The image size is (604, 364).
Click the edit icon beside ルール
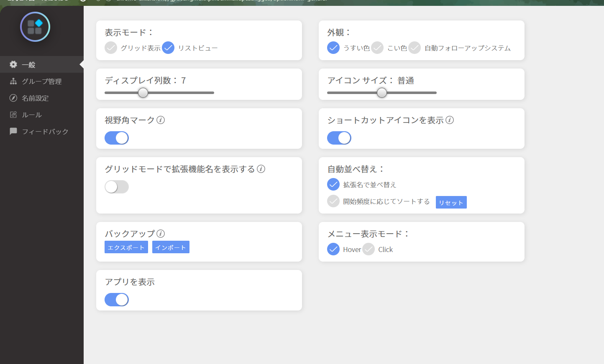click(13, 115)
